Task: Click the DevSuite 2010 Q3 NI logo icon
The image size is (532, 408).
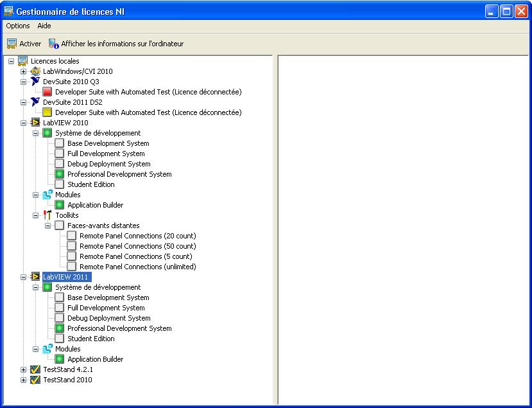Action: click(35, 82)
